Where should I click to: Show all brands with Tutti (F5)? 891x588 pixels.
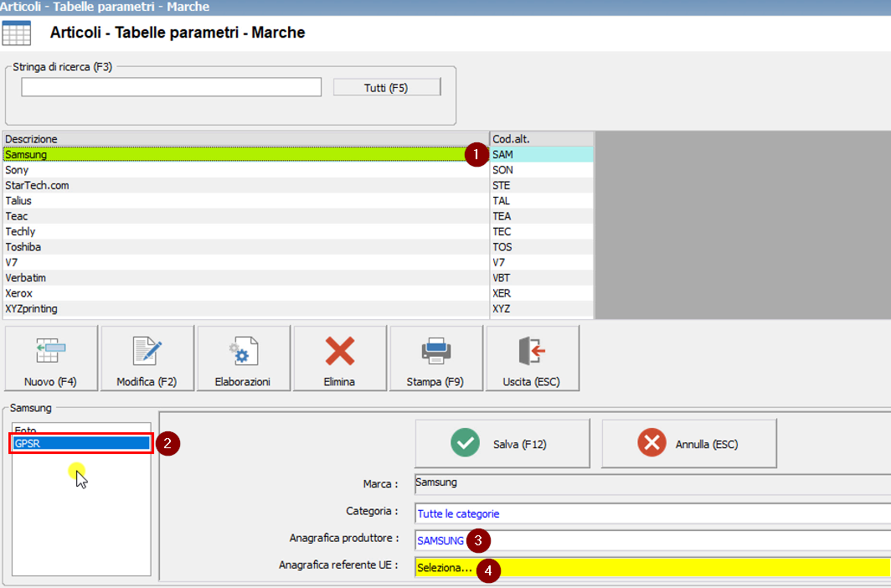(387, 87)
